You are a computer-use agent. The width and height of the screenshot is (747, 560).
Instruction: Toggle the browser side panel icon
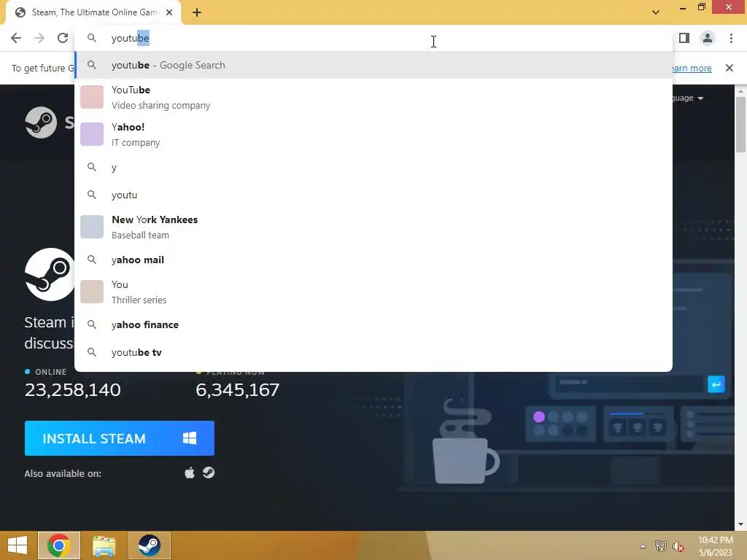[x=684, y=38]
